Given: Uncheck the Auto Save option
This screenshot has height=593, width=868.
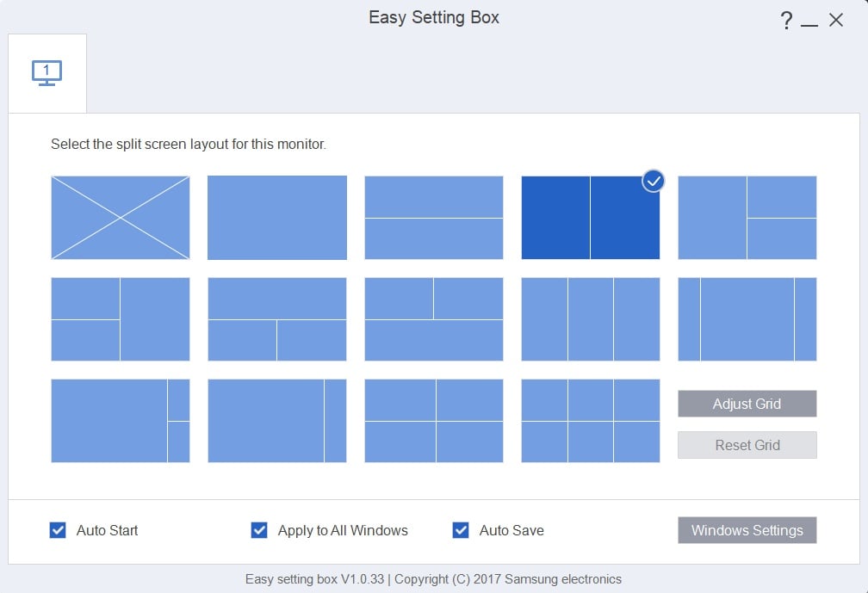Looking at the screenshot, I should pyautogui.click(x=461, y=530).
